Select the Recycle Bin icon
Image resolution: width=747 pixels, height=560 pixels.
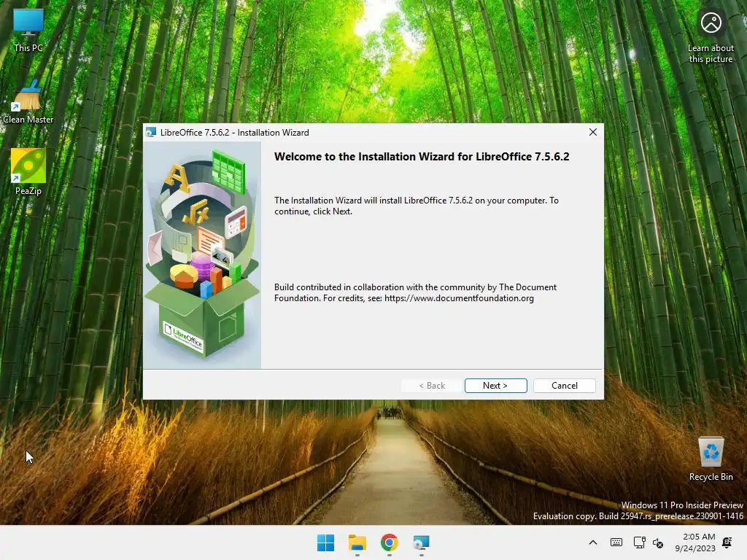711,459
